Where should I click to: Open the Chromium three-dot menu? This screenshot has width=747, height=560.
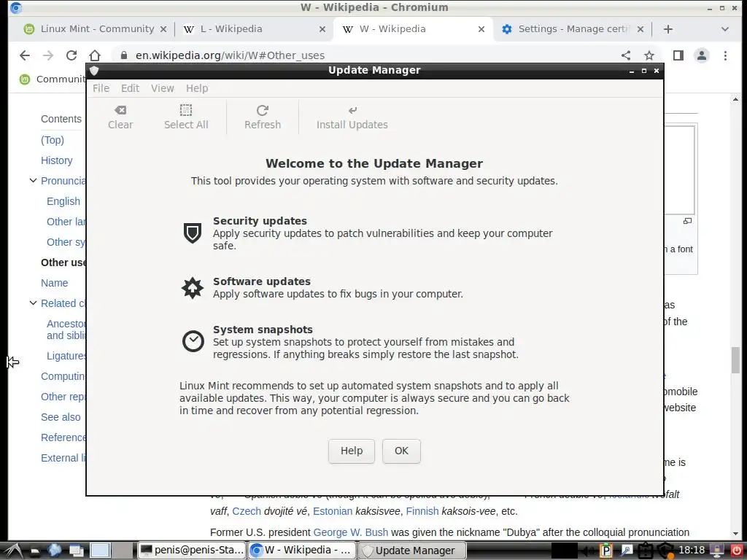(x=725, y=55)
